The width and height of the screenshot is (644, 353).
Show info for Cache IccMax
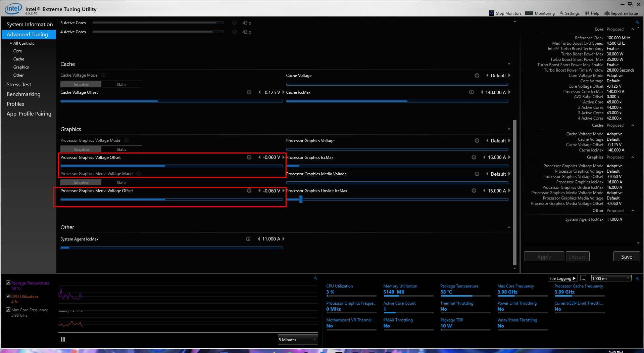[471, 92]
